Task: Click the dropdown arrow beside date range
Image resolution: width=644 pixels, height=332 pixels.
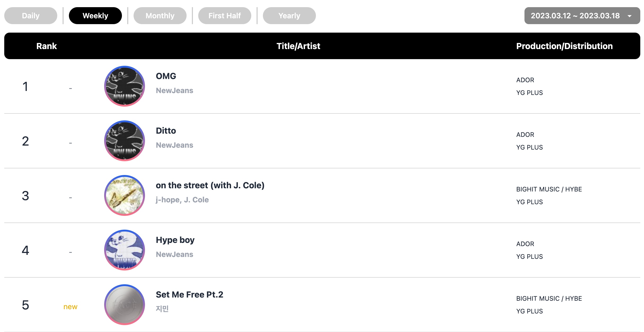Action: click(630, 16)
